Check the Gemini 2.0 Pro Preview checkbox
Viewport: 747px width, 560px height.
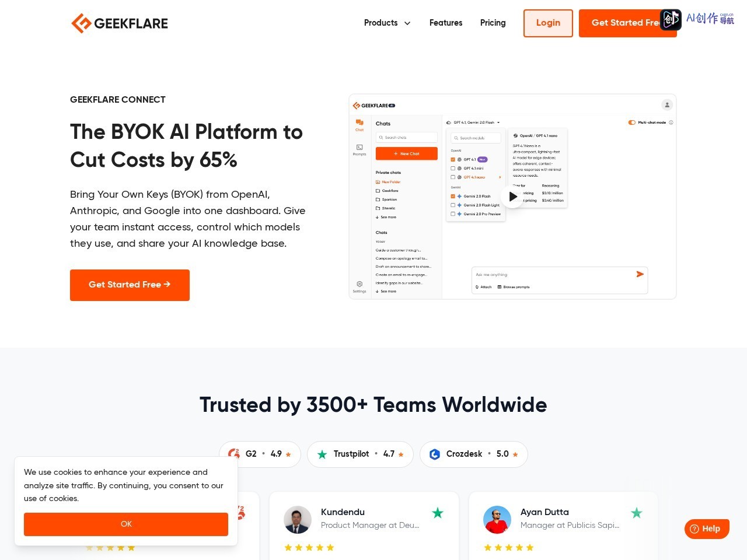point(453,214)
